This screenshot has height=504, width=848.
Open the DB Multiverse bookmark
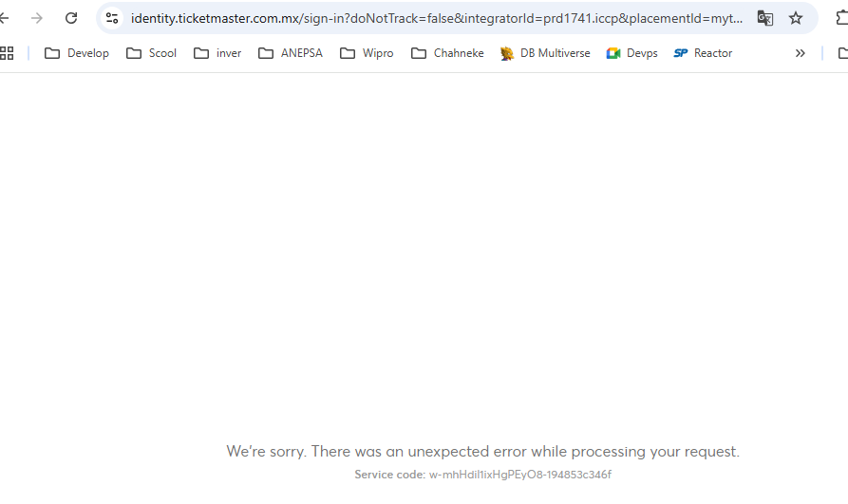(x=545, y=53)
